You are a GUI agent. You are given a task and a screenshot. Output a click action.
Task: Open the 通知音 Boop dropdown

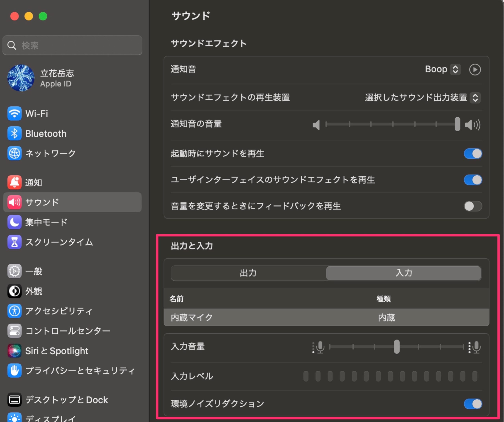click(x=443, y=69)
